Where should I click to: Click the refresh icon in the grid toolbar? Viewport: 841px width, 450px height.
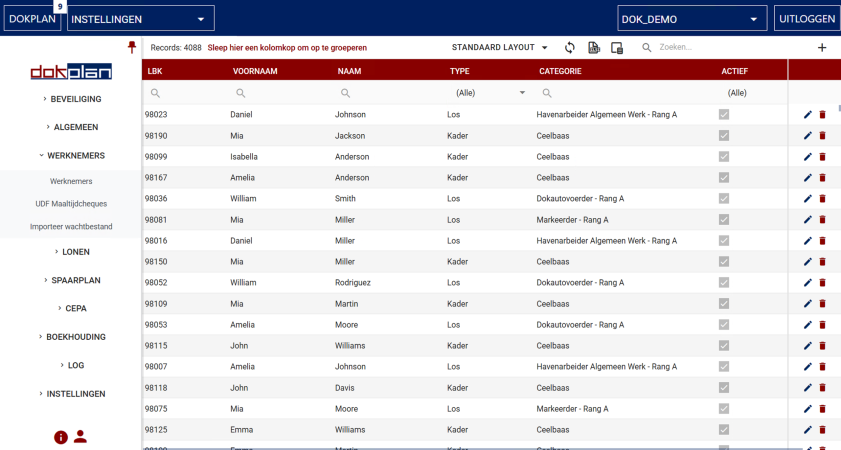570,47
